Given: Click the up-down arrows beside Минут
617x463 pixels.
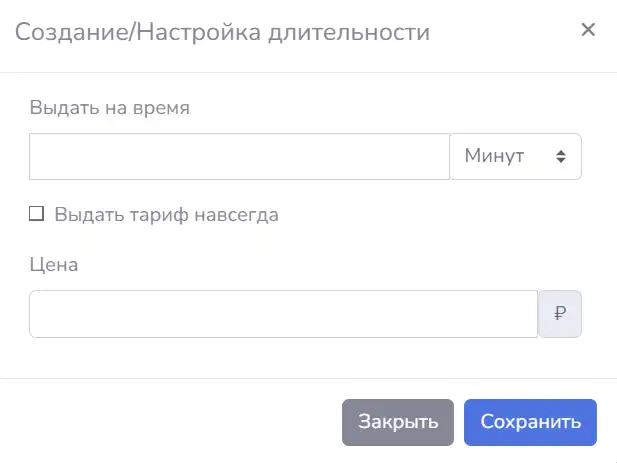Looking at the screenshot, I should coord(561,157).
